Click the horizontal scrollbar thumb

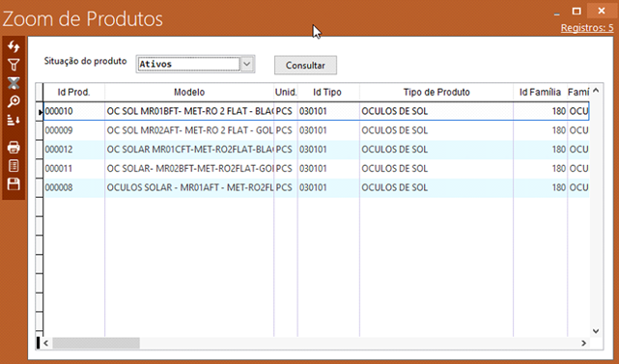(96, 343)
